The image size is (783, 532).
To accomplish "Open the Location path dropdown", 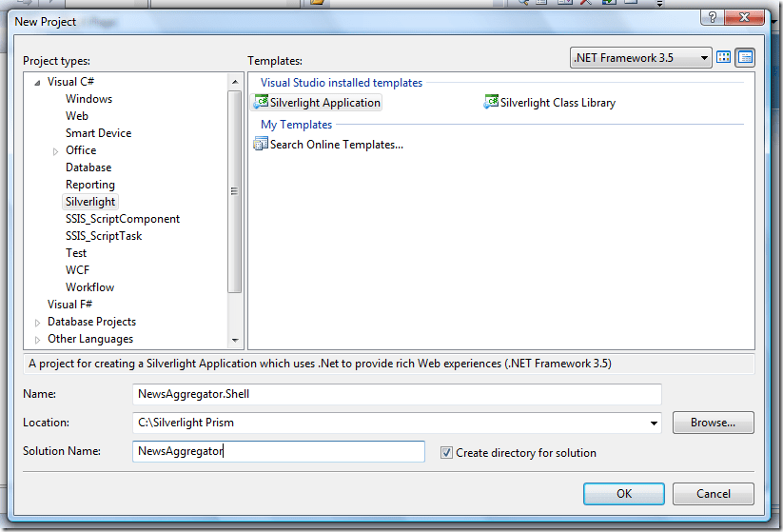I will pos(654,423).
